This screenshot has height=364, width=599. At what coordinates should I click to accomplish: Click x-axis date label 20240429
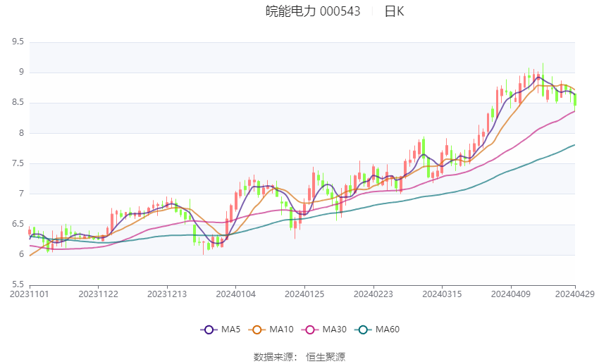point(575,294)
